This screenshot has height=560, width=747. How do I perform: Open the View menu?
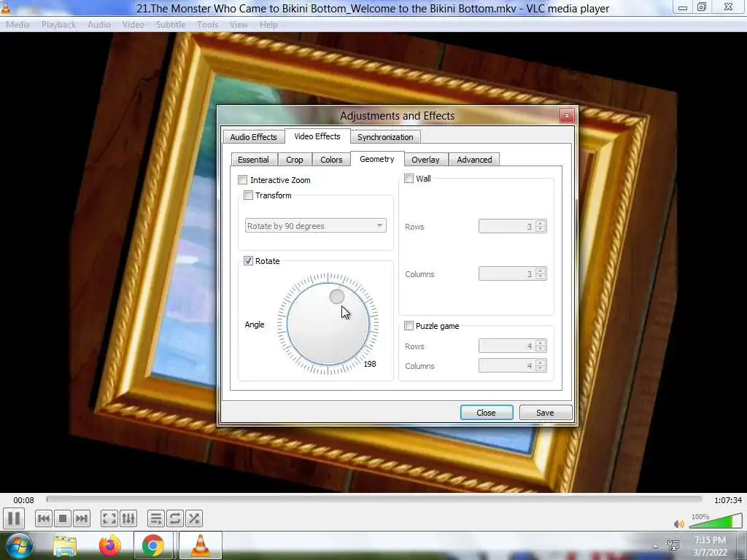point(239,24)
